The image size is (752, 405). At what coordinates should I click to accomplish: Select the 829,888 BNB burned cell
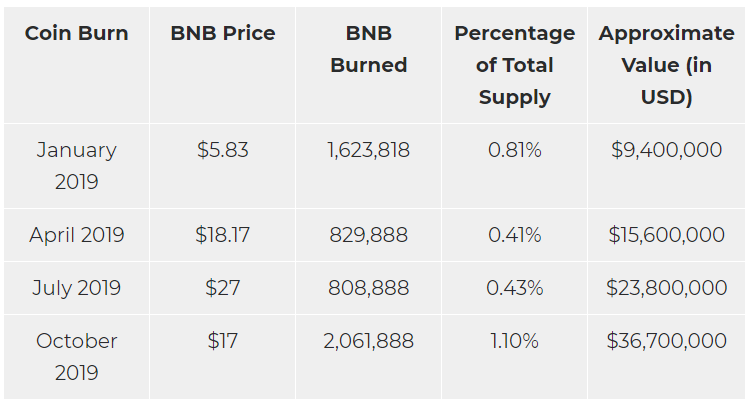pos(369,235)
